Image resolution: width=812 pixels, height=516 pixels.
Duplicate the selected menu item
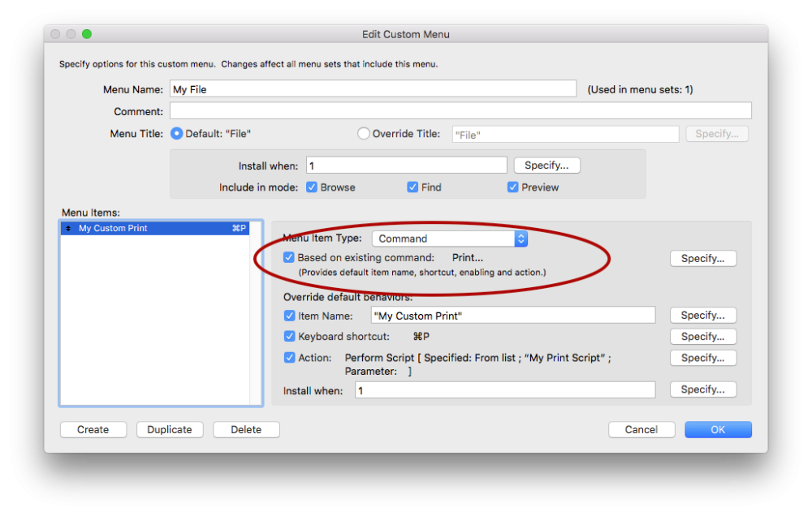click(x=170, y=430)
